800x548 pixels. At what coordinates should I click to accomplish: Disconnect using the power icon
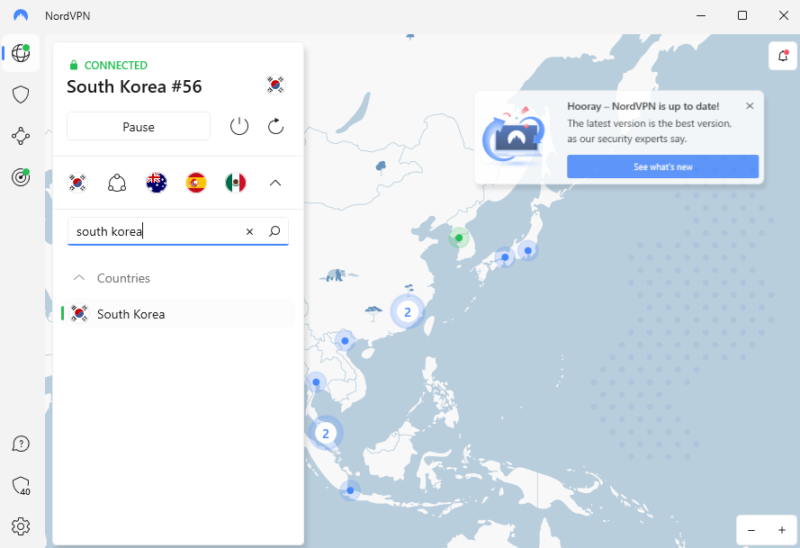coord(239,126)
